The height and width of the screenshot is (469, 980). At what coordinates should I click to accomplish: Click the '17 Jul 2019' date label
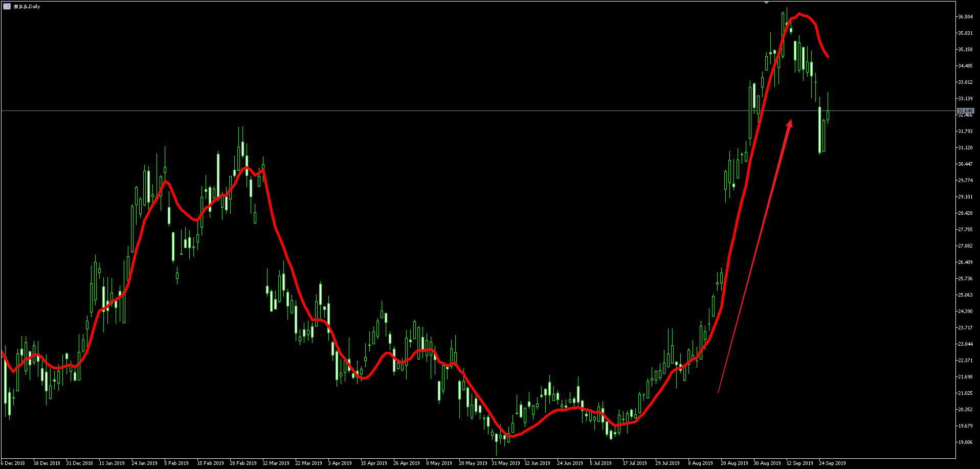(x=635, y=463)
